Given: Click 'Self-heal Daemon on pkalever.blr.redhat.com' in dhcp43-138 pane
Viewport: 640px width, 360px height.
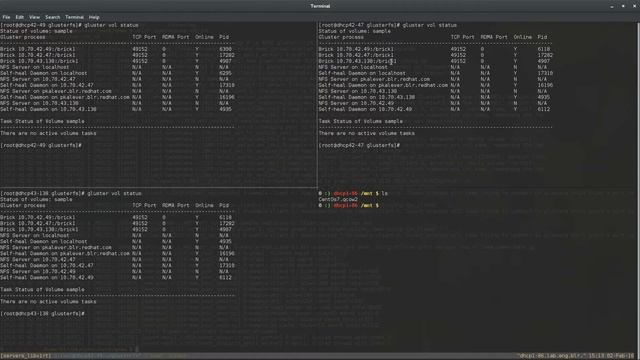Looking at the screenshot, I should click(65, 253).
